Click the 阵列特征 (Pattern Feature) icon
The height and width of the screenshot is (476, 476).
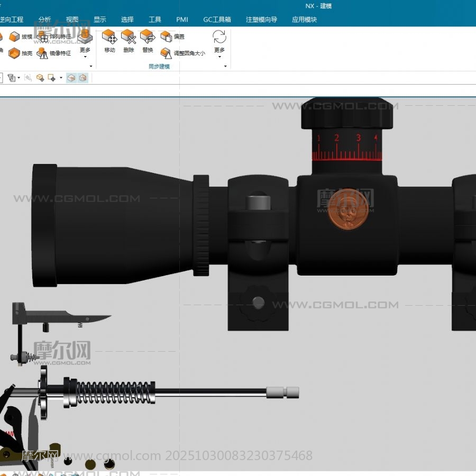43,37
